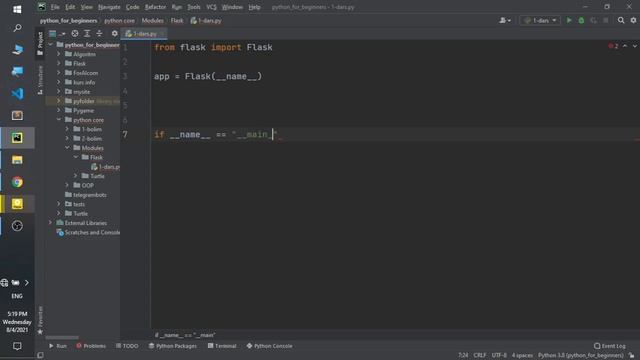Switch to the 1-dars.py editor tab

[x=144, y=33]
